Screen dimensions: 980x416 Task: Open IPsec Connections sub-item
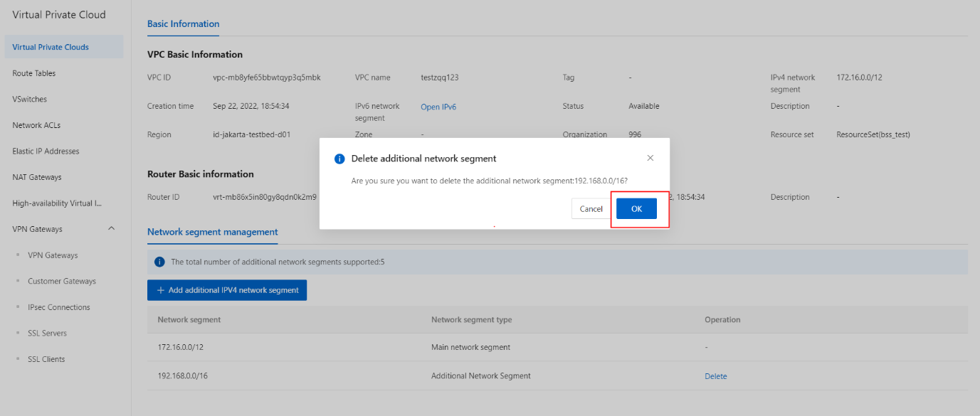(x=59, y=307)
